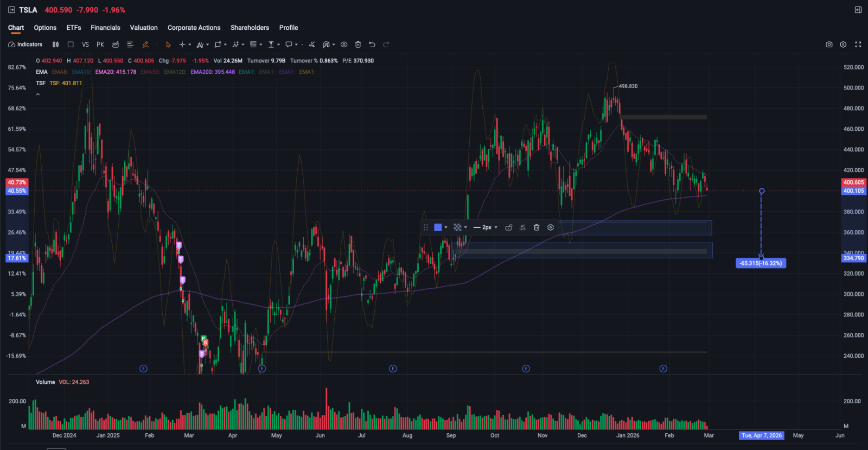Open the Profile tab
Image resolution: width=868 pixels, height=450 pixels.
289,28
